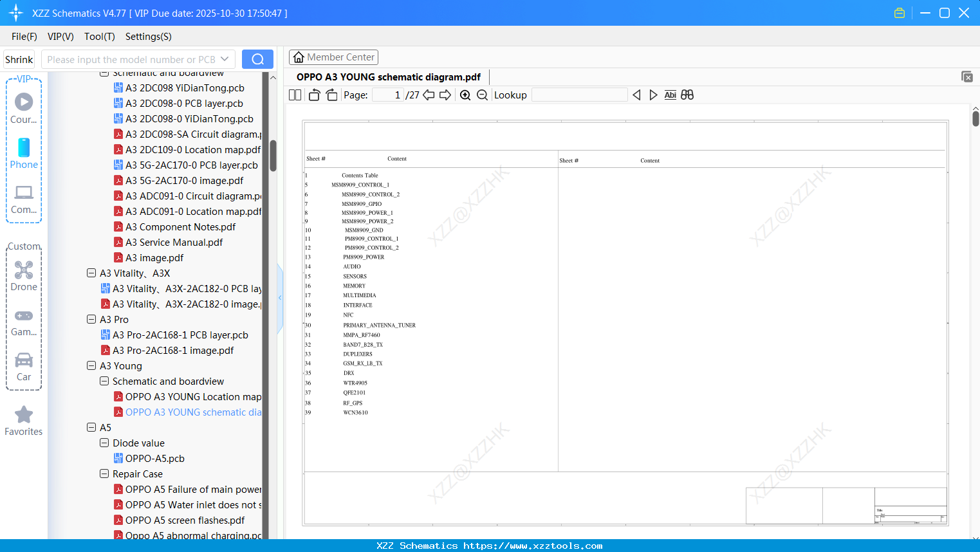Collapse the A5 node
The width and height of the screenshot is (980, 552).
coord(91,427)
